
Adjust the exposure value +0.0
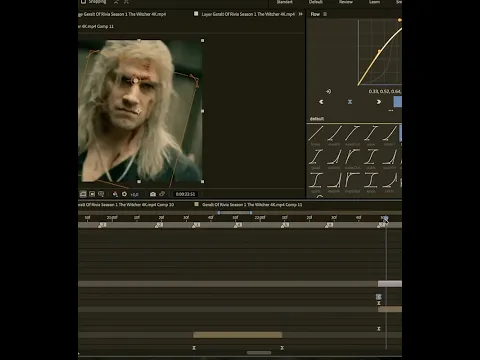(134, 194)
